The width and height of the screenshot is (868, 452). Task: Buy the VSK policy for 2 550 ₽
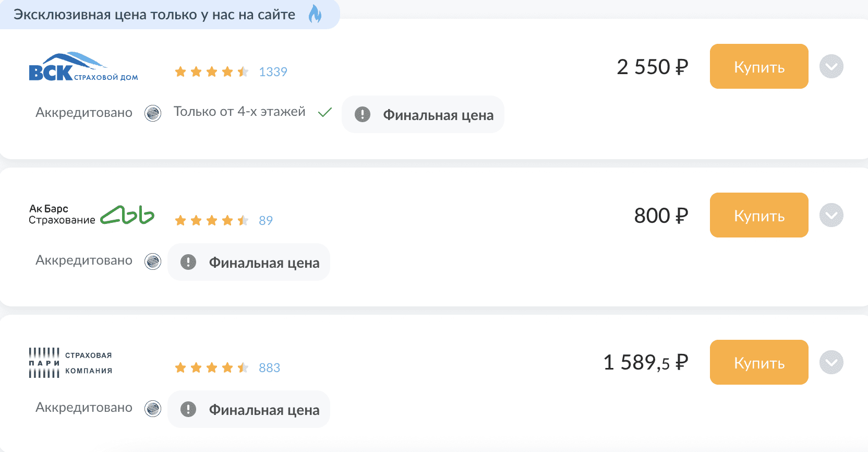click(759, 66)
